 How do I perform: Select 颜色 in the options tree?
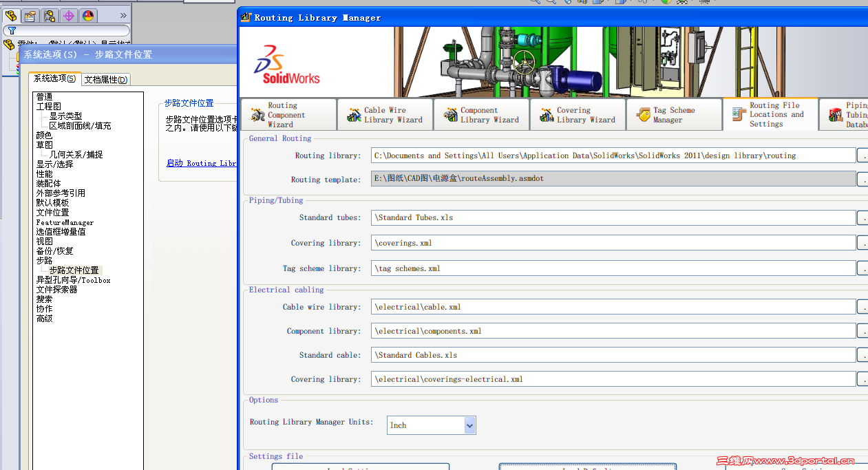coord(44,136)
